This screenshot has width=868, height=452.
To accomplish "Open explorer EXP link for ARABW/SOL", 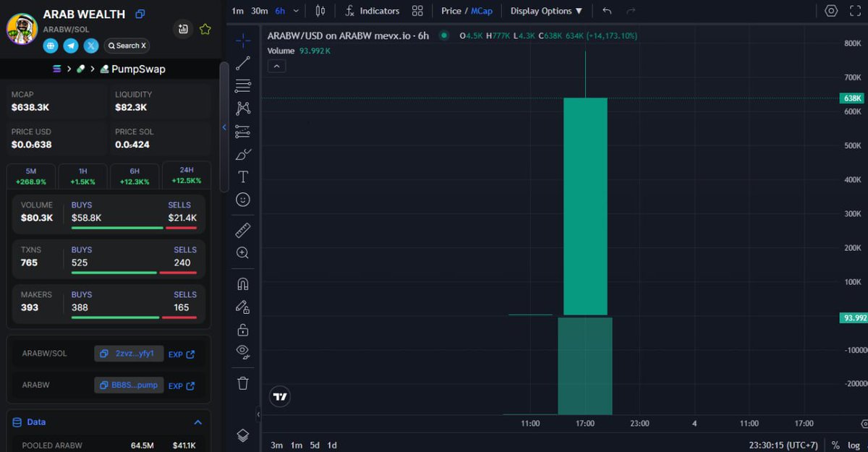I will (182, 354).
